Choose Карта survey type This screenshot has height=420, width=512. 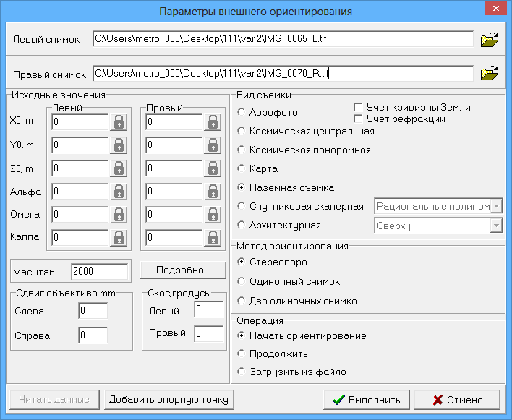pyautogui.click(x=242, y=168)
